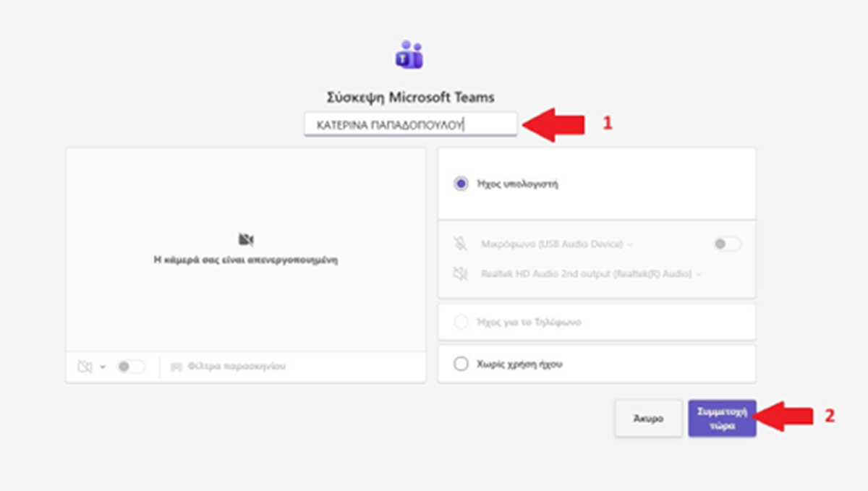Click the background filters icon
This screenshot has width=868, height=491.
[x=176, y=367]
